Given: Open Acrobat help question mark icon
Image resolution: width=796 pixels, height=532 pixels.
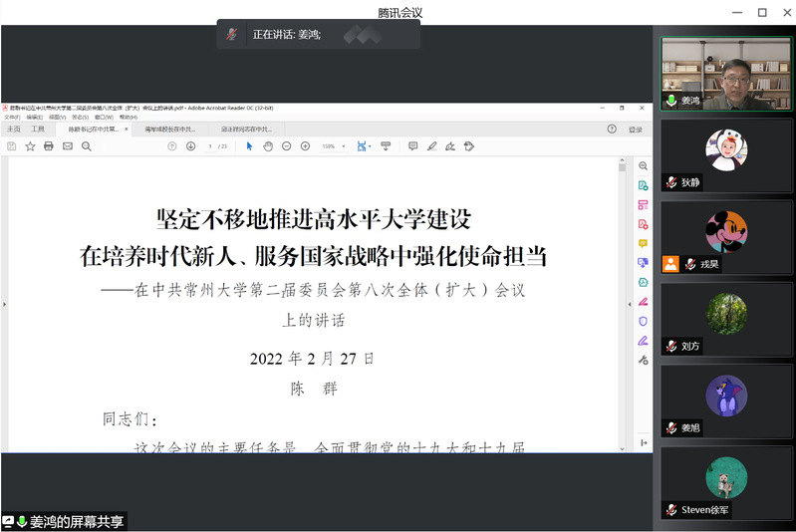Looking at the screenshot, I should (612, 130).
